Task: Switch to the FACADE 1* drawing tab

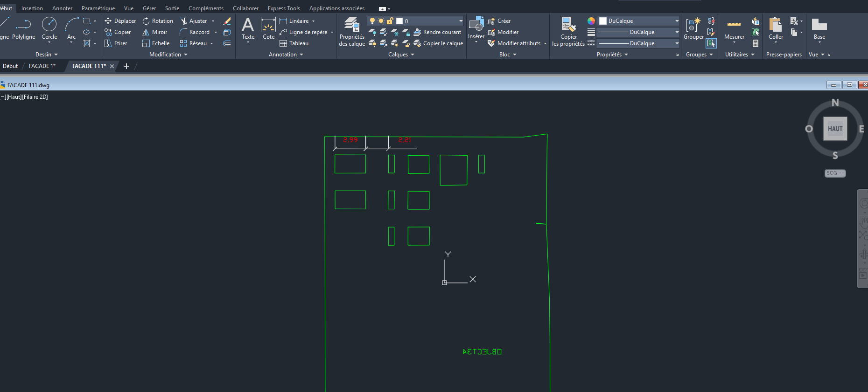Action: click(42, 66)
